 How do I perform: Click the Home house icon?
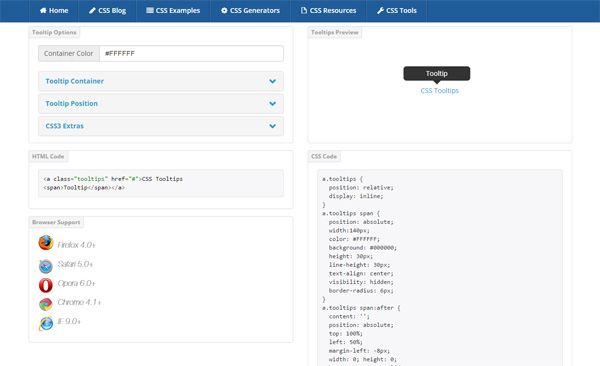pyautogui.click(x=43, y=10)
